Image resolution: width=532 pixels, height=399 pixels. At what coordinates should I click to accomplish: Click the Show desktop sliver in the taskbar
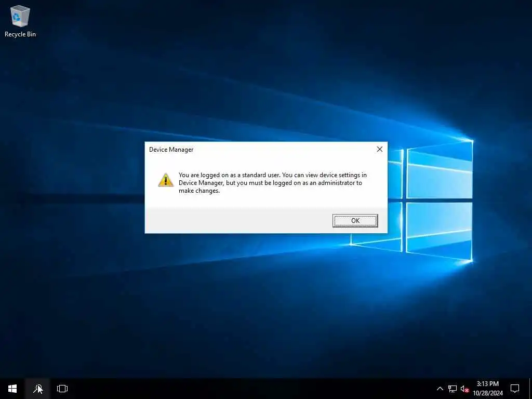530,389
